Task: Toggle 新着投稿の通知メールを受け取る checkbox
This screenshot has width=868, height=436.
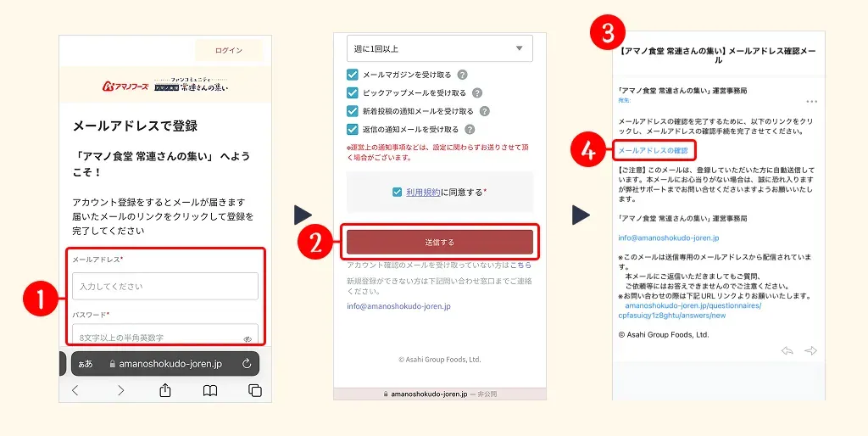Action: 353,111
